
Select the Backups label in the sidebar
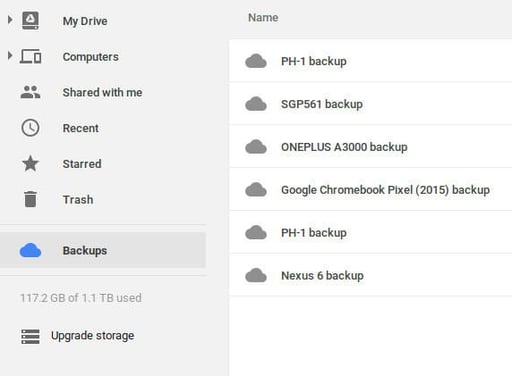[x=85, y=251]
